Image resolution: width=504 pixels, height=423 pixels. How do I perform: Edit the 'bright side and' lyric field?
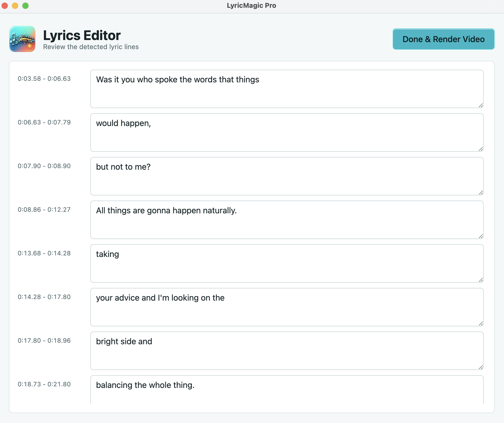(x=287, y=351)
